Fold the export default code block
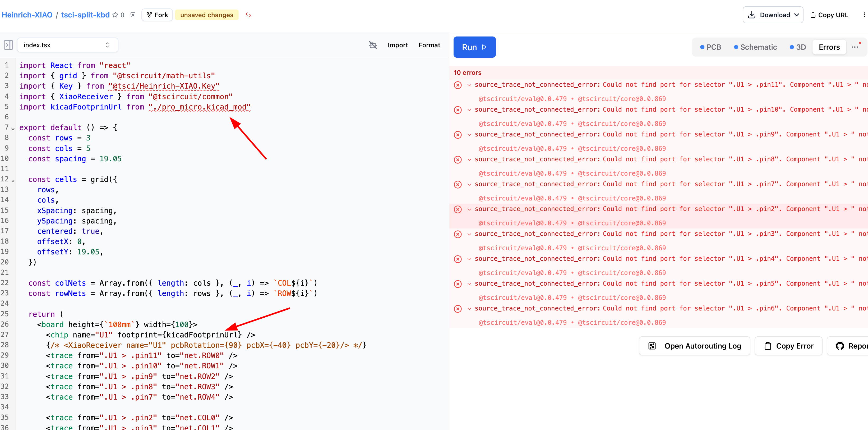This screenshot has width=868, height=430. pyautogui.click(x=13, y=129)
